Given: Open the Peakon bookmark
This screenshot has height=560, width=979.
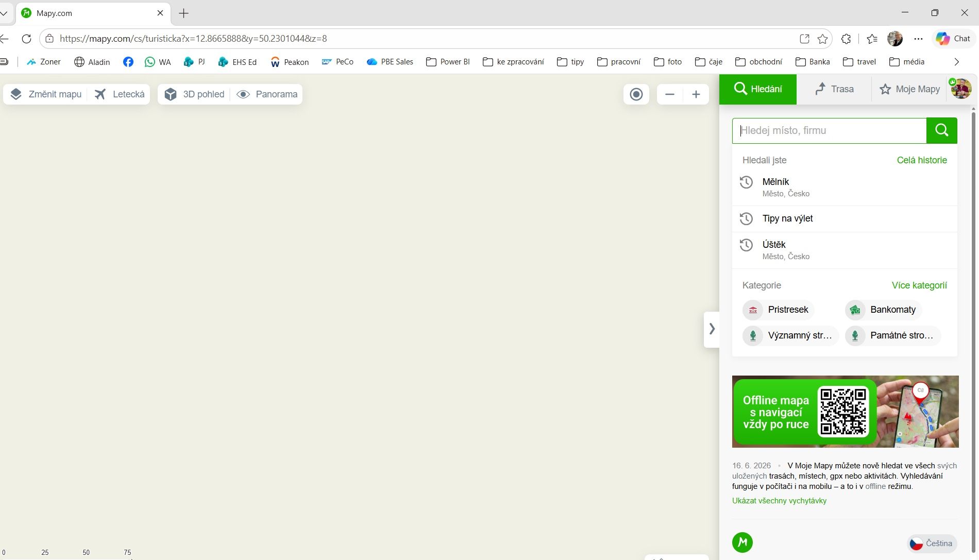Looking at the screenshot, I should click(x=290, y=62).
